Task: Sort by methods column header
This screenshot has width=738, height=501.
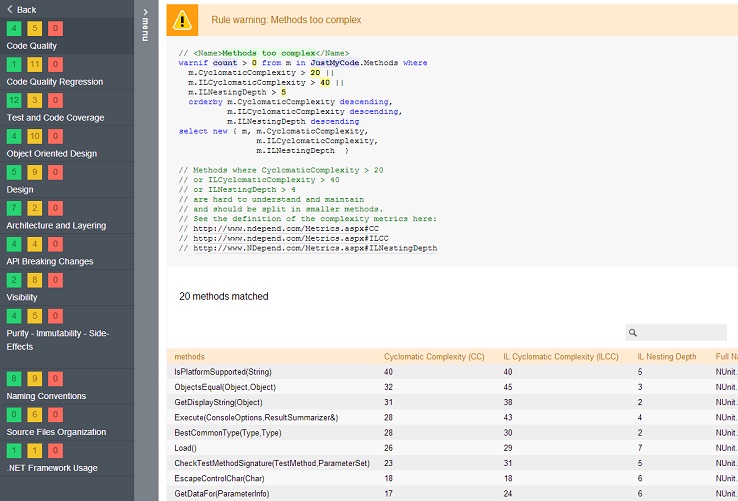Action: coord(189,356)
